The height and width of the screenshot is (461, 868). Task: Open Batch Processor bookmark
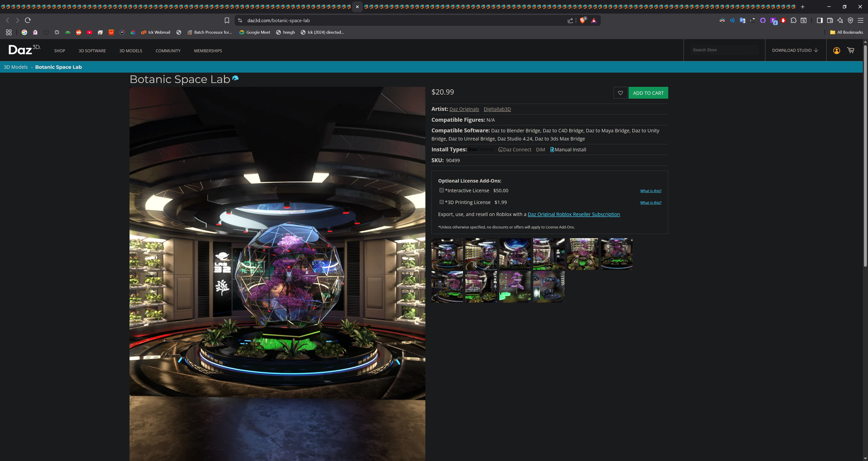click(x=210, y=32)
